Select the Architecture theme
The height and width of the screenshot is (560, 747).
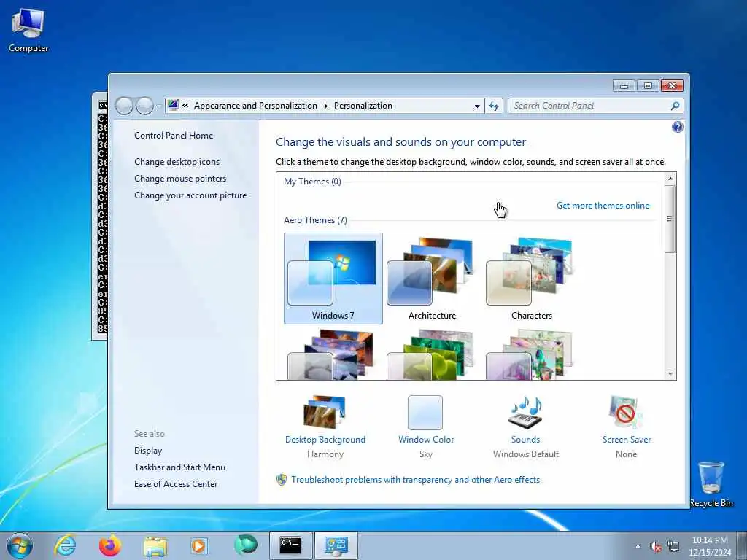432,279
